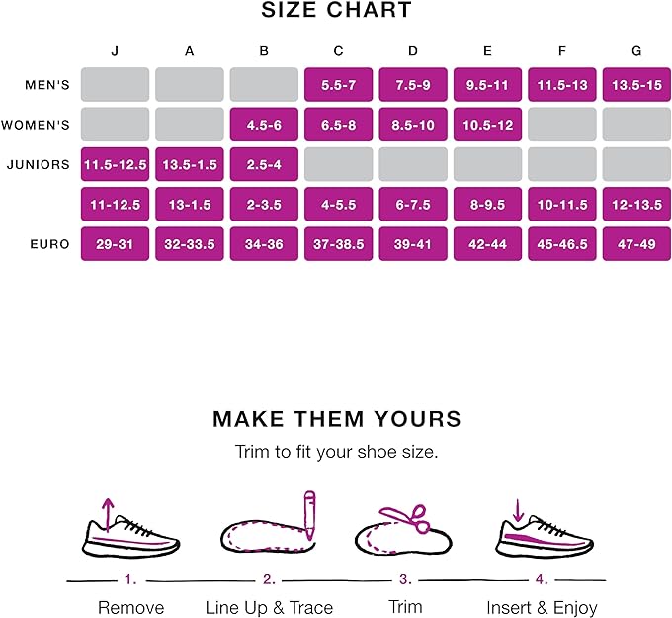Select juniors size 11.5-12.5 cell
The height and width of the screenshot is (618, 672).
tap(115, 164)
